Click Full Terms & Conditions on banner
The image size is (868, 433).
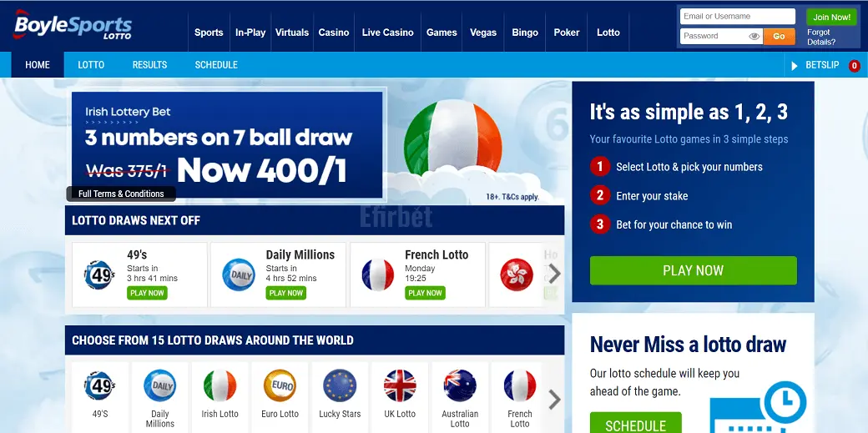121,194
